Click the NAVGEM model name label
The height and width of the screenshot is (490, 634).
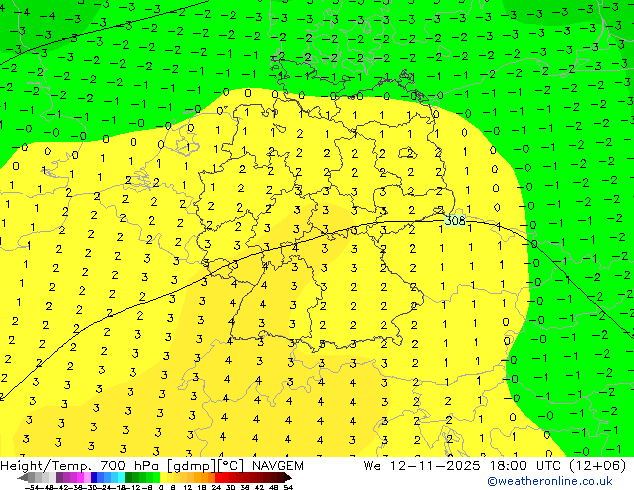pyautogui.click(x=278, y=466)
